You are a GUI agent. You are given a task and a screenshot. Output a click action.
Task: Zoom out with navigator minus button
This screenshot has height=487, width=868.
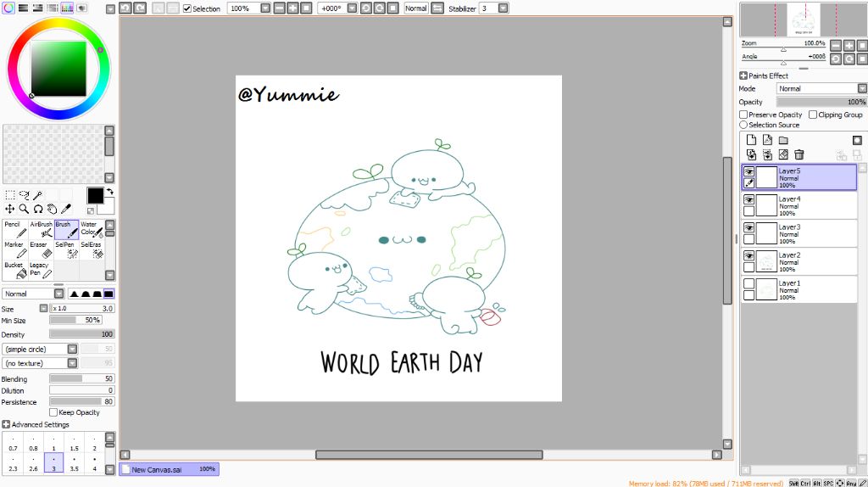click(836, 46)
